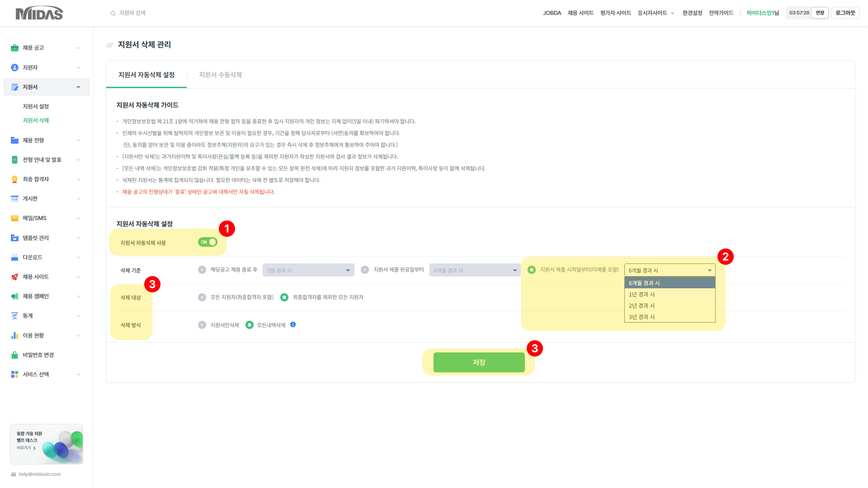This screenshot has width=868, height=488.
Task: Click the green 저장 button
Action: pos(479,362)
